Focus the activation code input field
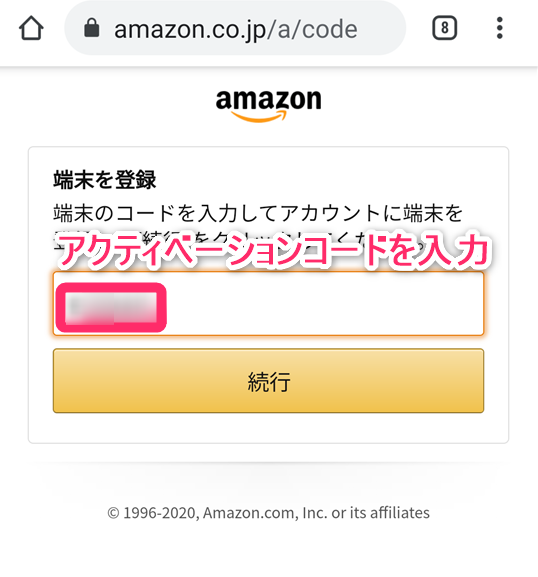Screen dimensions: 538x577 coord(268,304)
